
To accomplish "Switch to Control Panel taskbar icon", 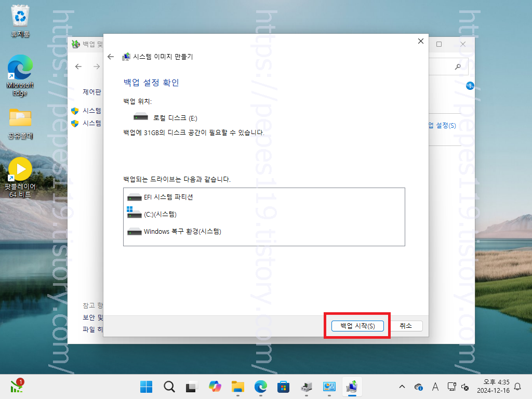I will [329, 387].
